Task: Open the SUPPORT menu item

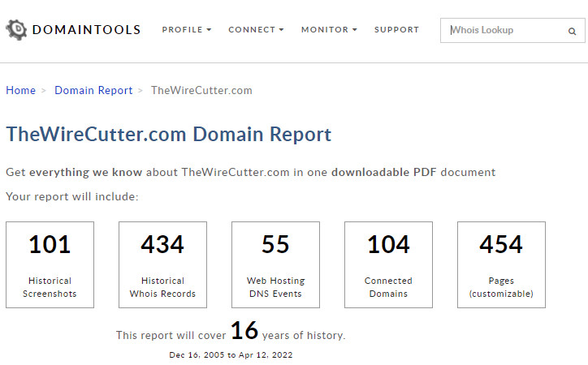Action: [397, 29]
